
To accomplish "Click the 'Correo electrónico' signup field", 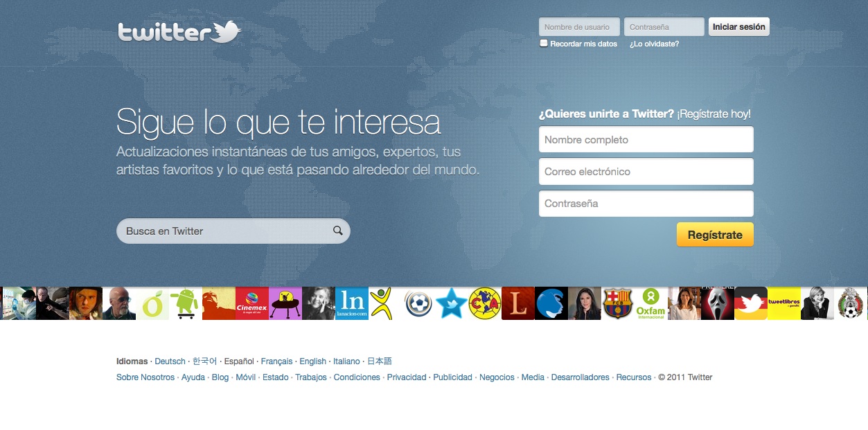I will [646, 172].
